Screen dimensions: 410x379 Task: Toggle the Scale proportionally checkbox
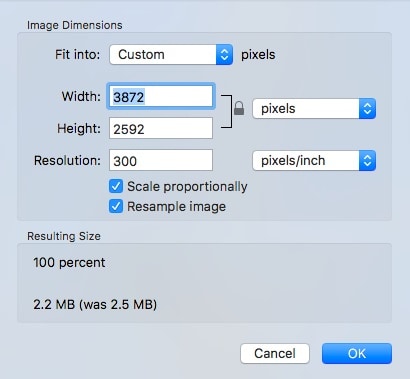(x=116, y=186)
